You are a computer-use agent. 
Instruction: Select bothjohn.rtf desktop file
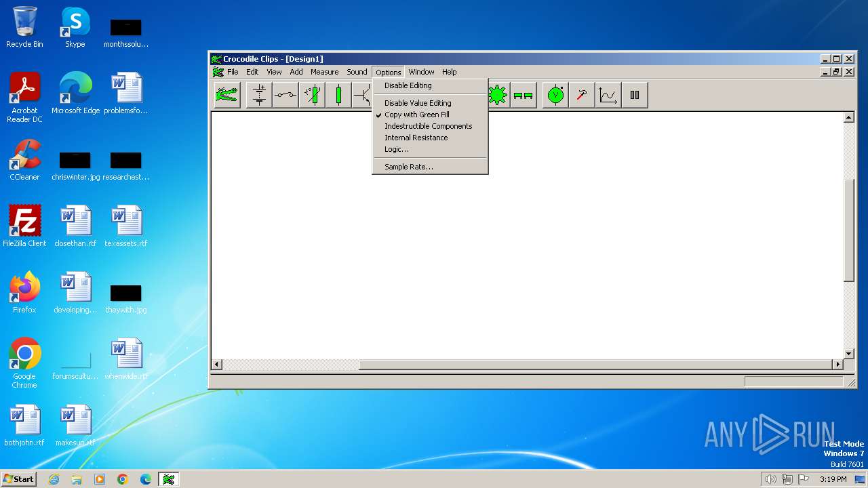point(24,426)
